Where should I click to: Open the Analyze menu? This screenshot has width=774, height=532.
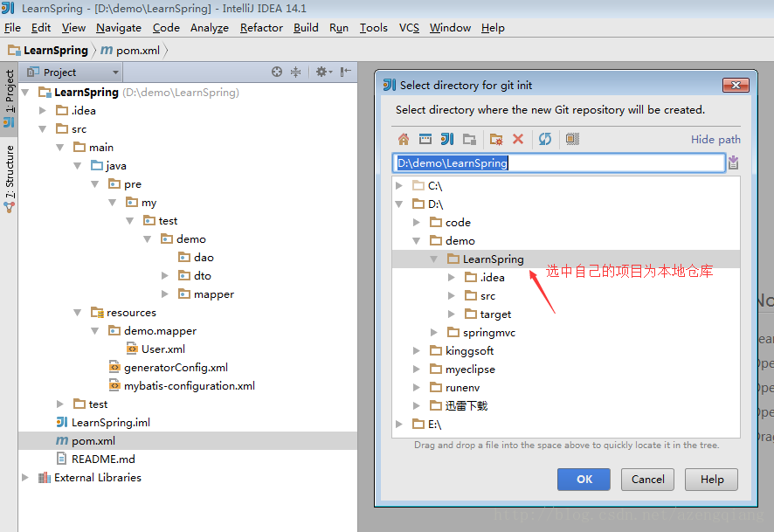[x=210, y=28]
